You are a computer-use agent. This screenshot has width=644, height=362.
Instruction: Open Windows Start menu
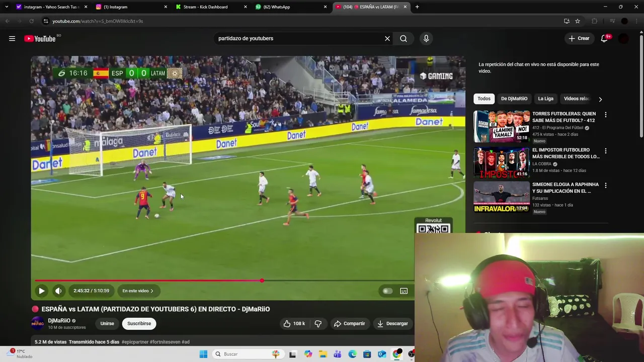tap(203, 354)
